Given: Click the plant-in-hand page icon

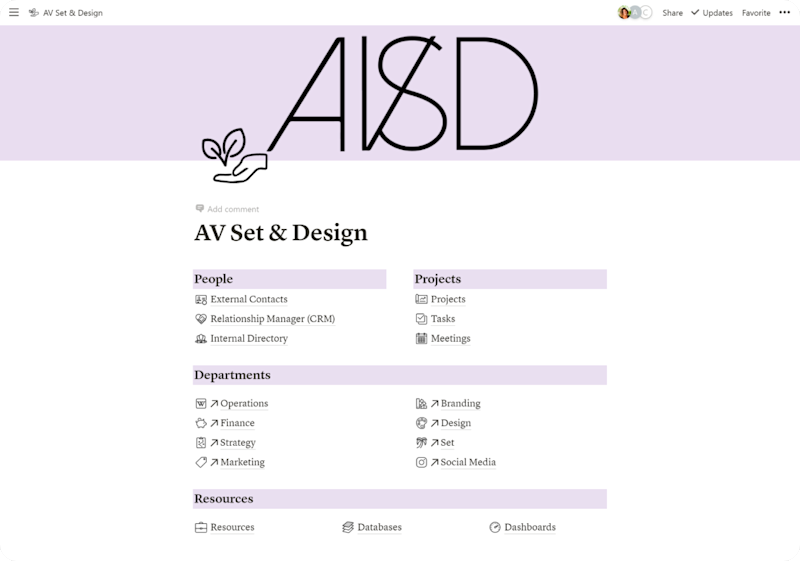Looking at the screenshot, I should click(x=235, y=156).
